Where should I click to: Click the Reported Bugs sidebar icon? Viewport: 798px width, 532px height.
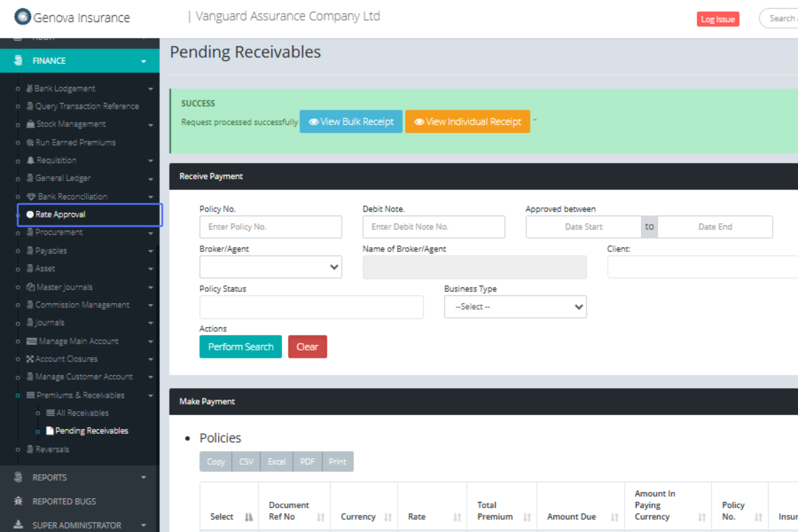[19, 501]
